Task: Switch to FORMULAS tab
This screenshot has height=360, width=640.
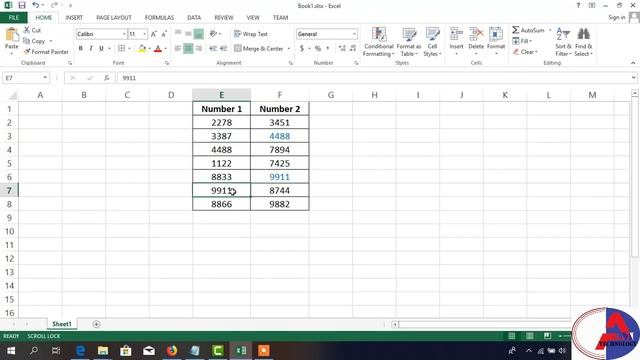Action: coord(159,18)
